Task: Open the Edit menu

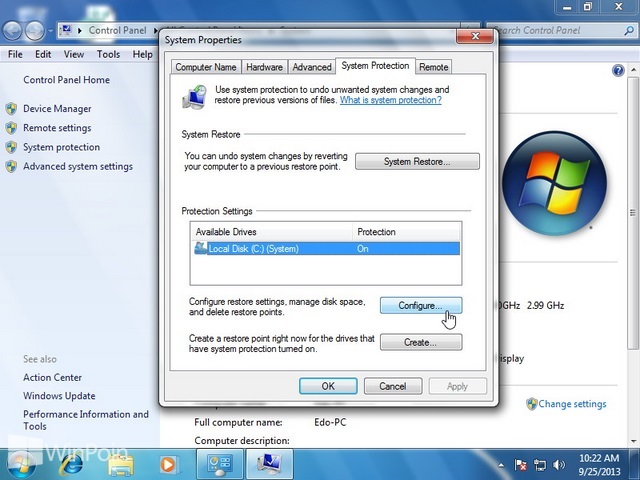Action: [43, 54]
